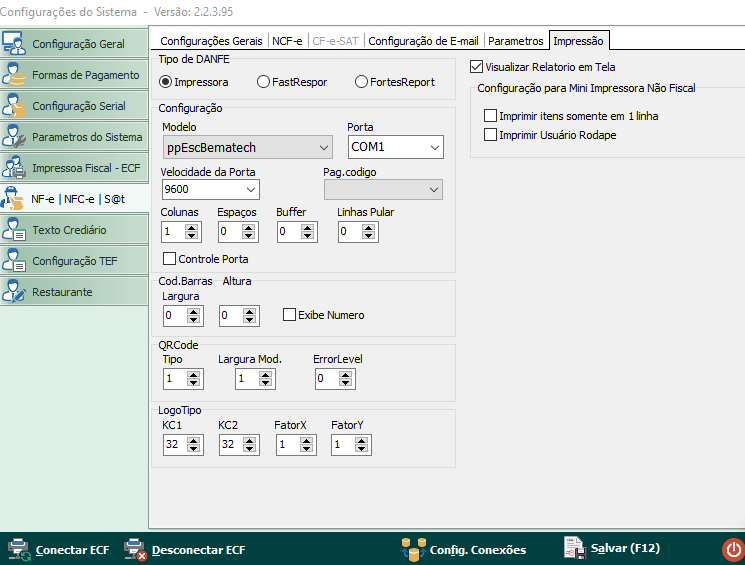The height and width of the screenshot is (565, 745).
Task: Click the Configuração Serial sidebar icon
Action: [x=15, y=106]
